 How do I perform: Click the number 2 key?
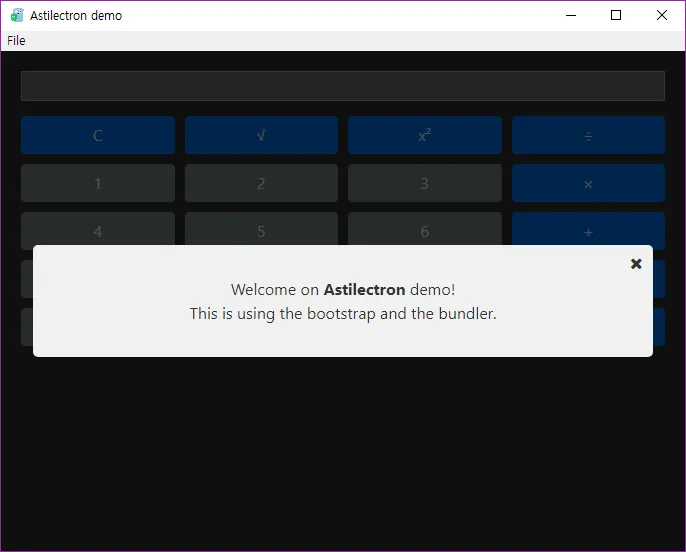coord(261,183)
